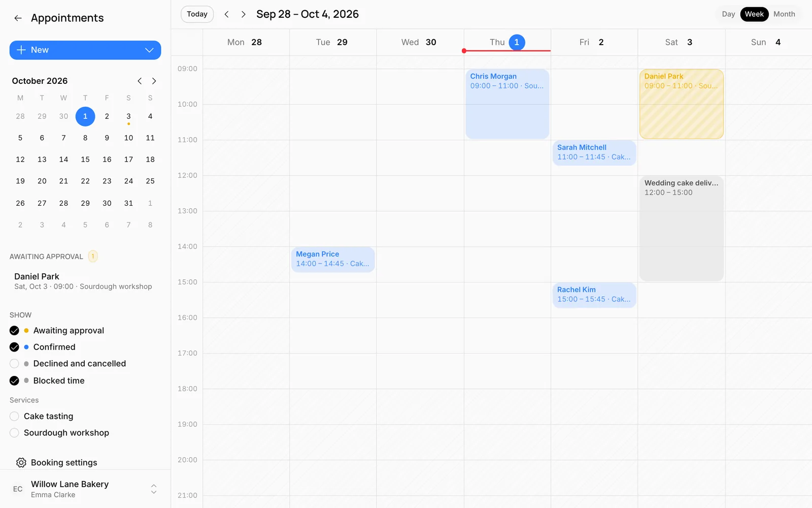This screenshot has height=508, width=812.
Task: Open Megan Price's 14:00 appointment
Action: tap(333, 259)
